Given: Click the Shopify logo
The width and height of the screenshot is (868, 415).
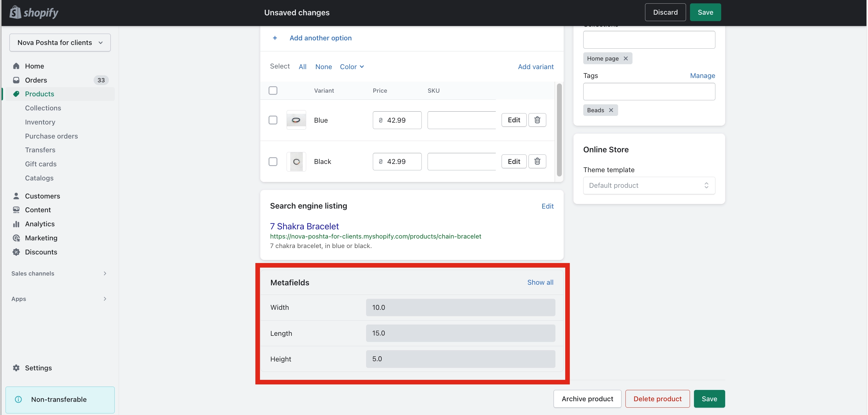Looking at the screenshot, I should [34, 13].
